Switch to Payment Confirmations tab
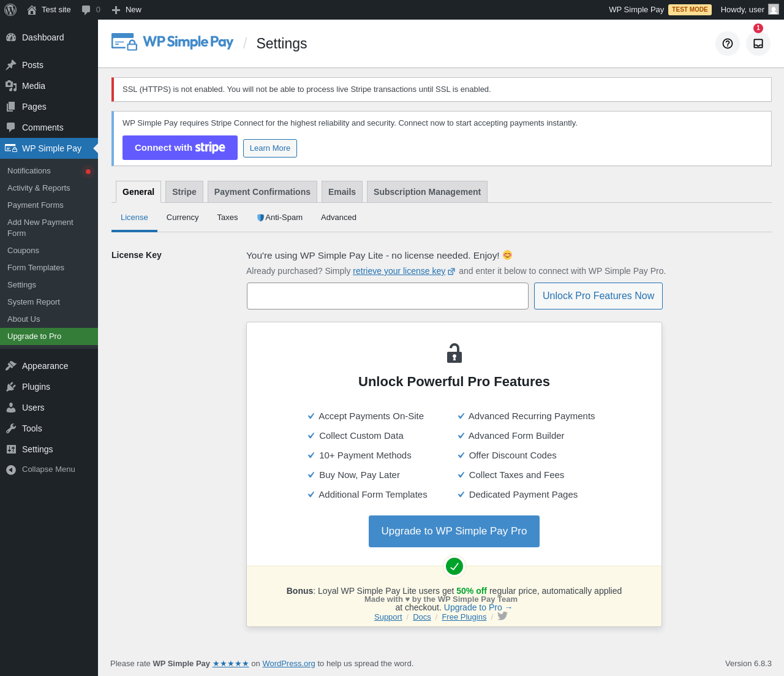Viewport: 784px width, 676px height. coord(262,192)
